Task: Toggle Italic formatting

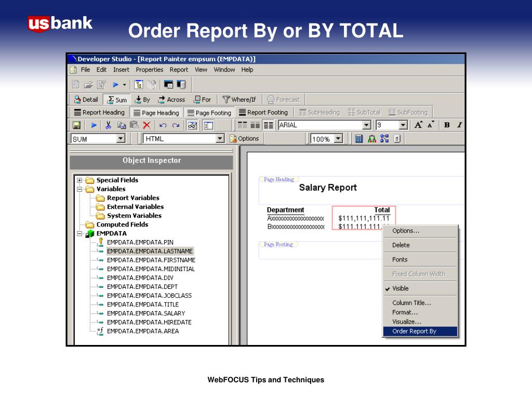Action: coord(459,125)
